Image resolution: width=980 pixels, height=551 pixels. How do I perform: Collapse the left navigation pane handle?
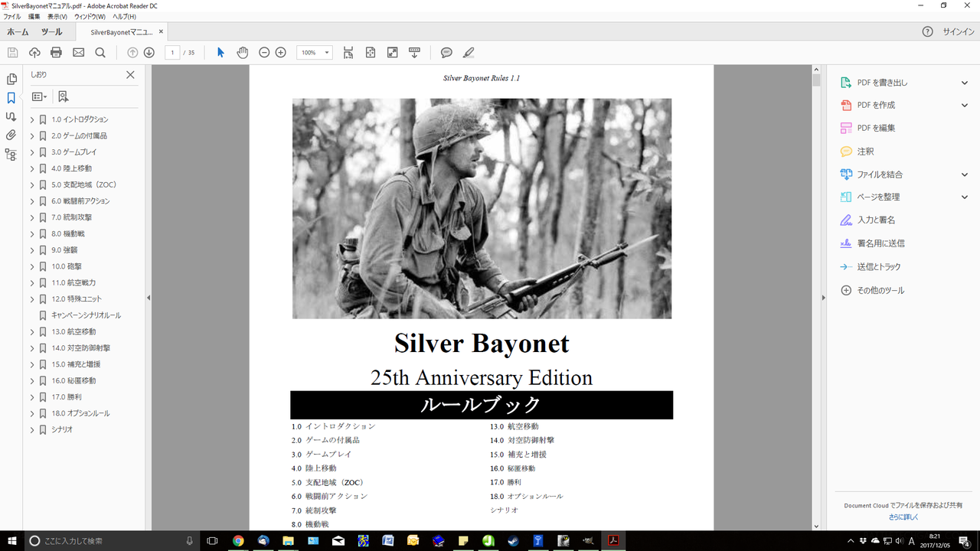pyautogui.click(x=149, y=298)
